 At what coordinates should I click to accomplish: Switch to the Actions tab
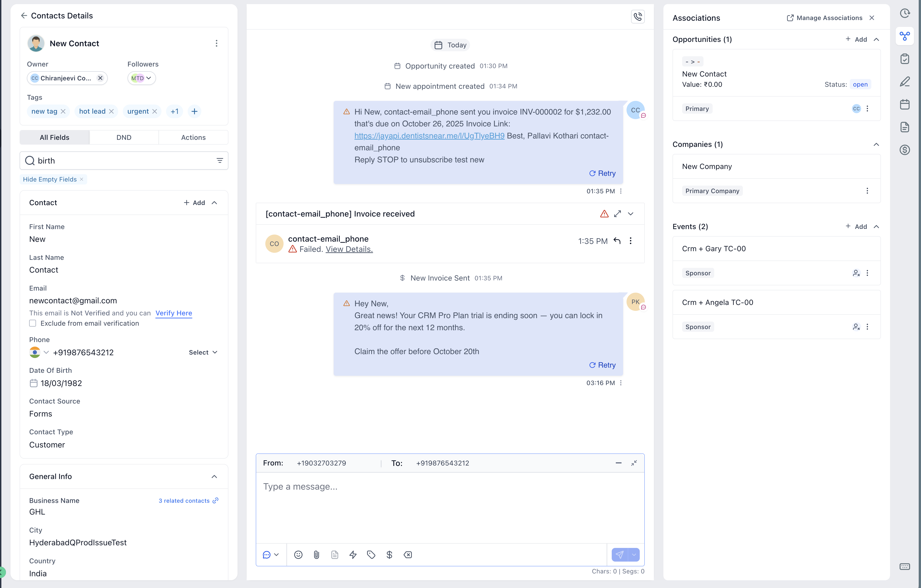click(x=193, y=137)
